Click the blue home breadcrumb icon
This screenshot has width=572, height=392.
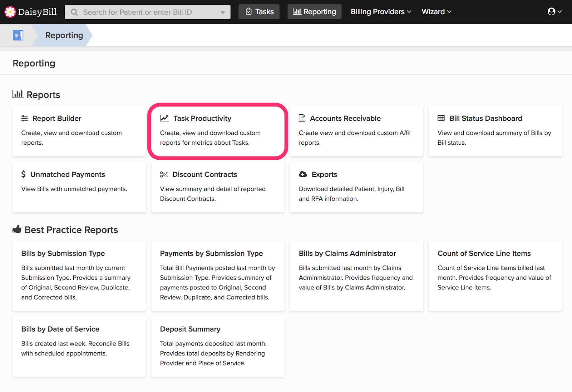click(18, 35)
